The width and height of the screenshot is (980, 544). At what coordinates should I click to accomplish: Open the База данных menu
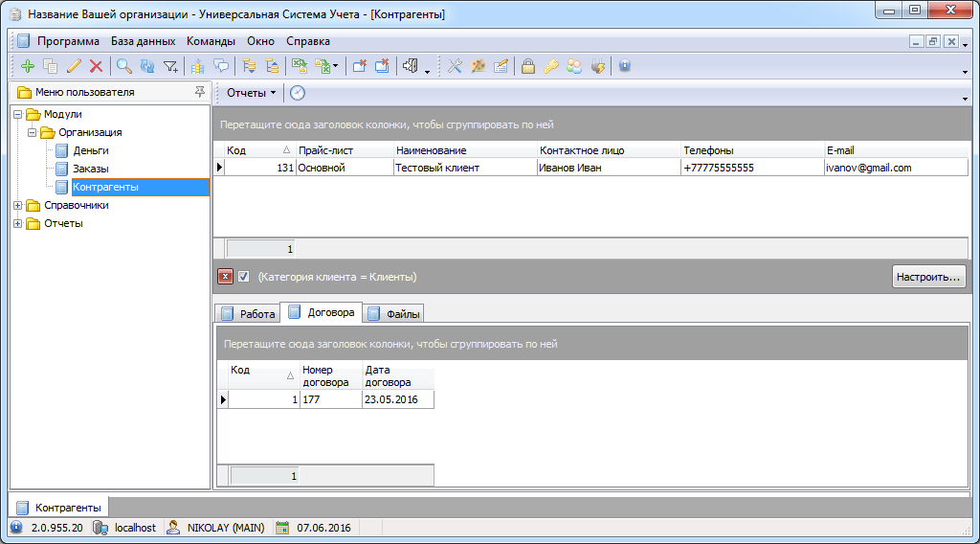coord(144,41)
